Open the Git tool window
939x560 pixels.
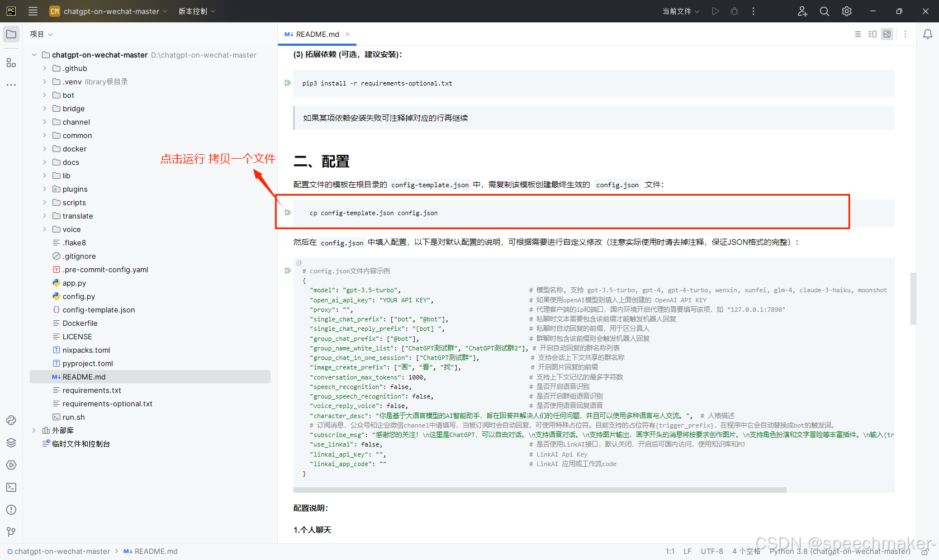coord(11,531)
